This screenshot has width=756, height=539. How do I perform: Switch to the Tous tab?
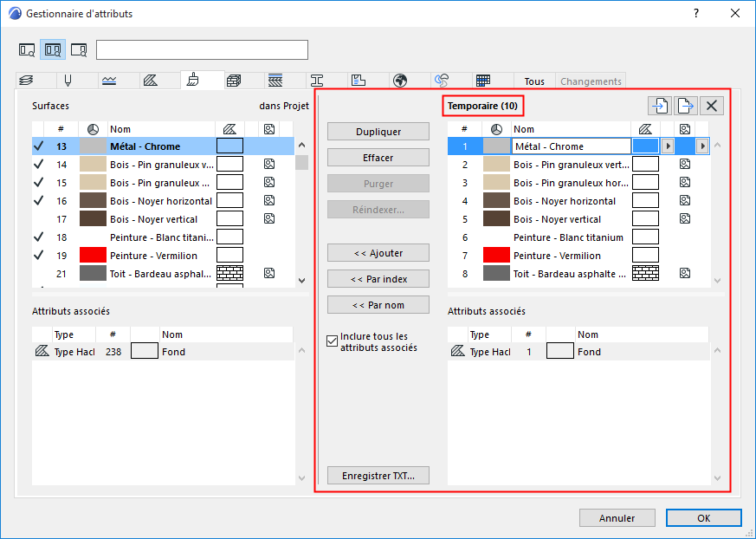[534, 81]
